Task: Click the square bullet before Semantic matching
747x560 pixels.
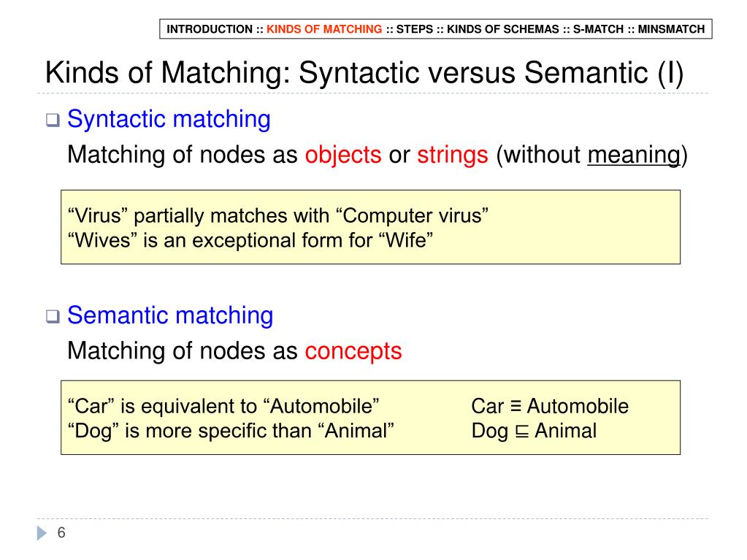Action: click(53, 318)
